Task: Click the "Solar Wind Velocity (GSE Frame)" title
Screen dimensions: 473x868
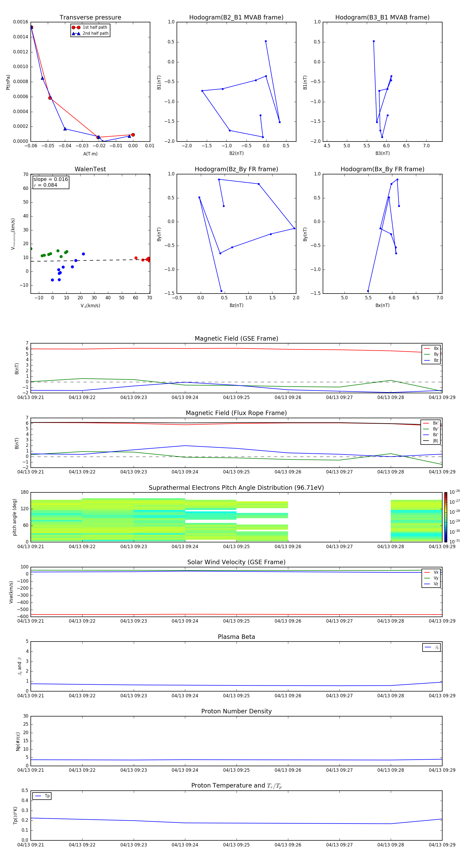Action: 236,562
